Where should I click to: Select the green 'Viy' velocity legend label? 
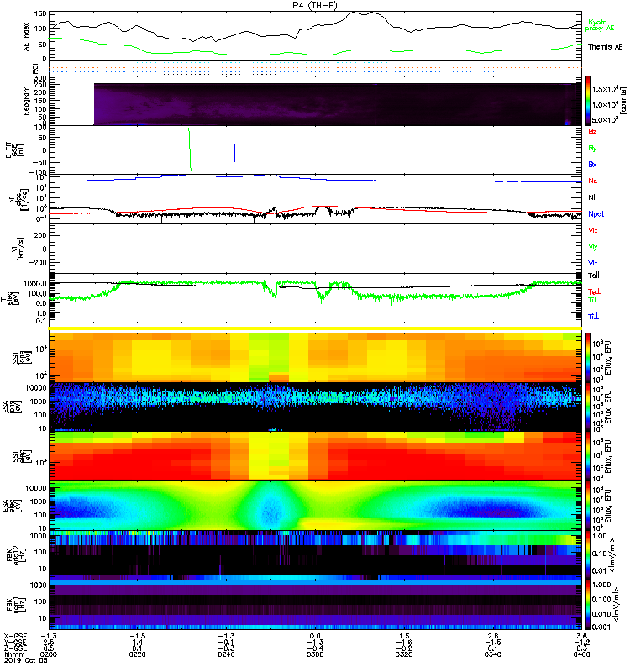tap(592, 247)
